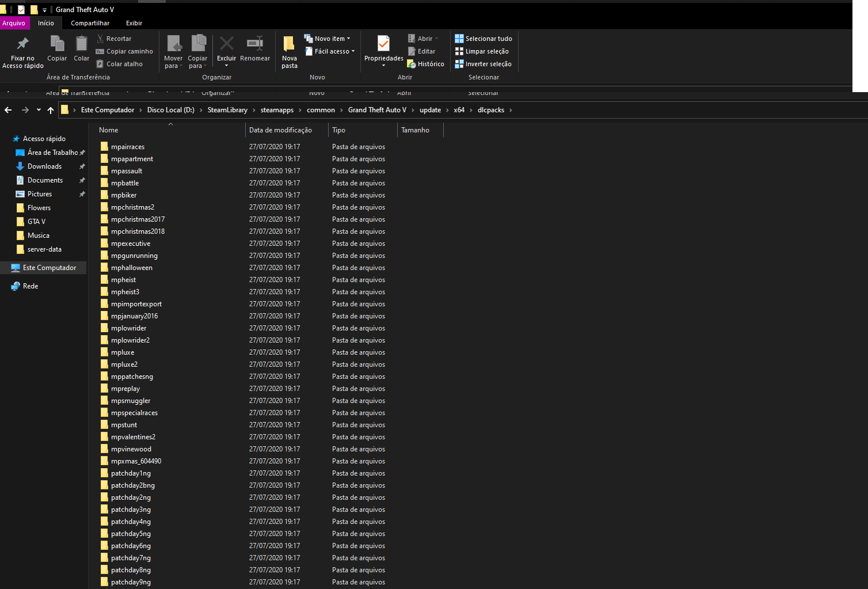Switch to the Início ribbon tab
The image size is (868, 589).
[x=46, y=23]
